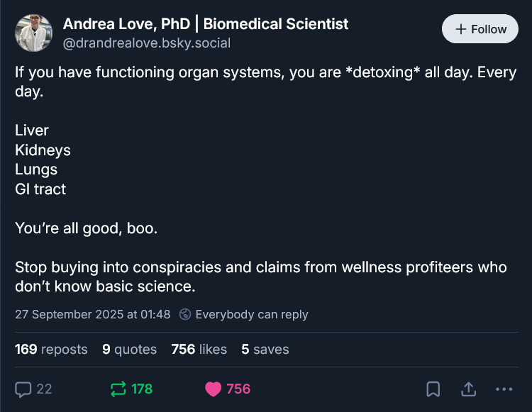Open the share arrow menu

pos(468,389)
